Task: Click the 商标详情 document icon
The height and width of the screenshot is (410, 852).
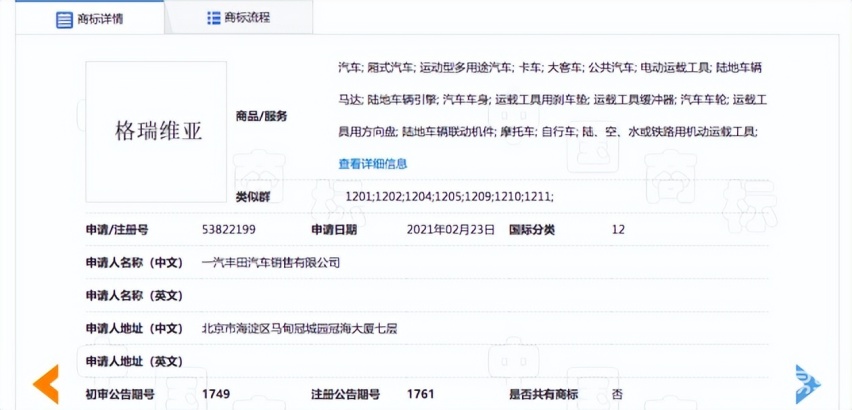Action: [65, 20]
